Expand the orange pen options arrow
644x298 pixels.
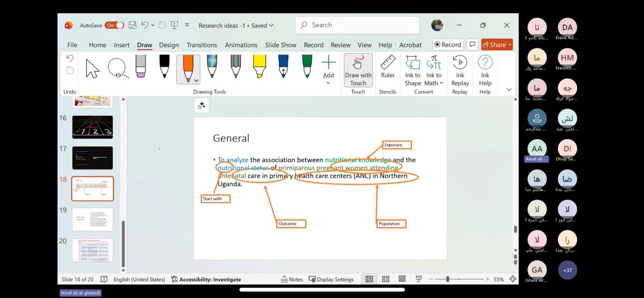click(x=196, y=80)
